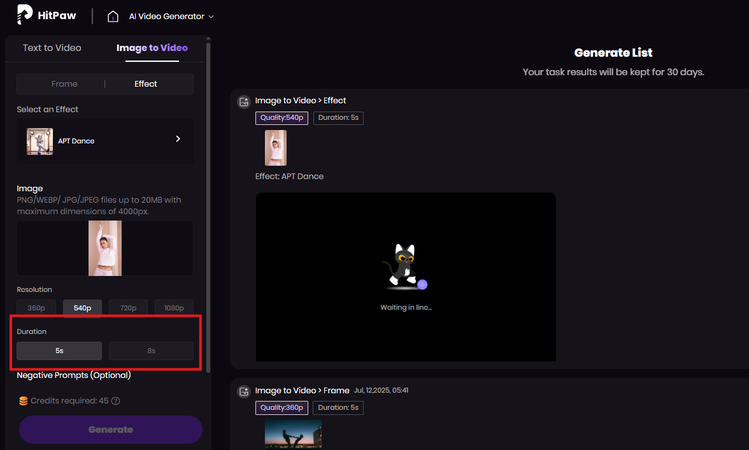The height and width of the screenshot is (450, 749).
Task: Click the Generate button
Action: (110, 429)
